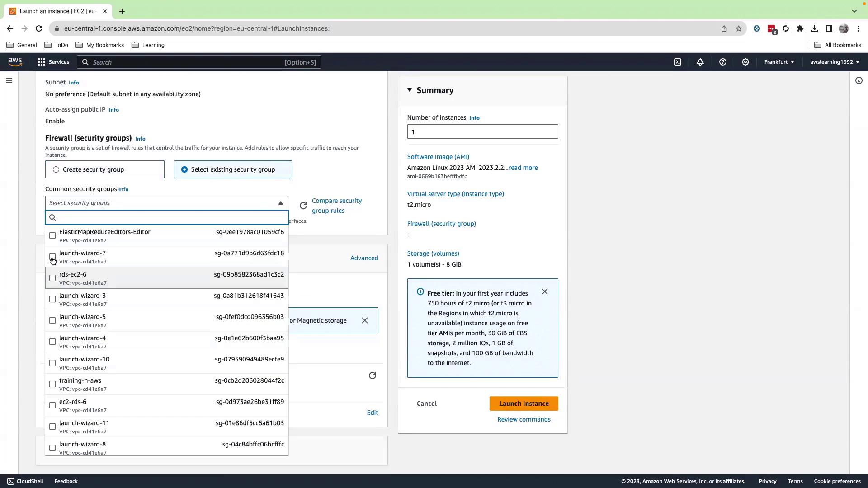Check the rds-ec2-6 security group
The width and height of the screenshot is (868, 488).
click(52, 278)
